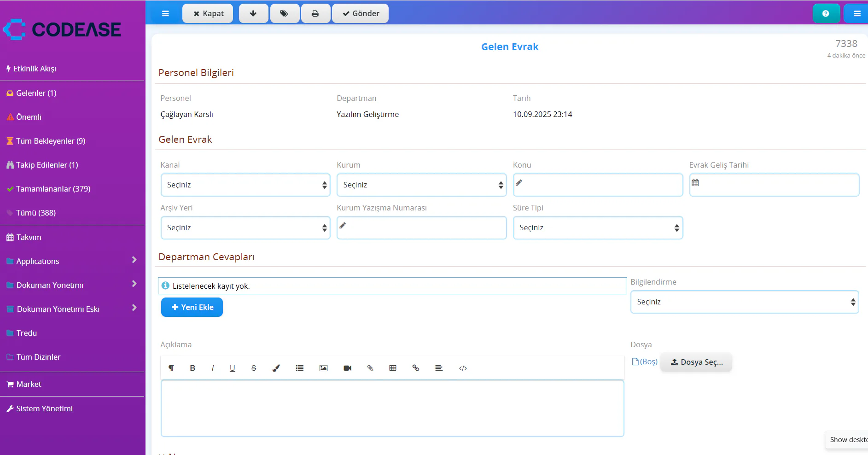Screen dimensions: 868x455
Task: Click the Kapat button
Action: point(208,13)
